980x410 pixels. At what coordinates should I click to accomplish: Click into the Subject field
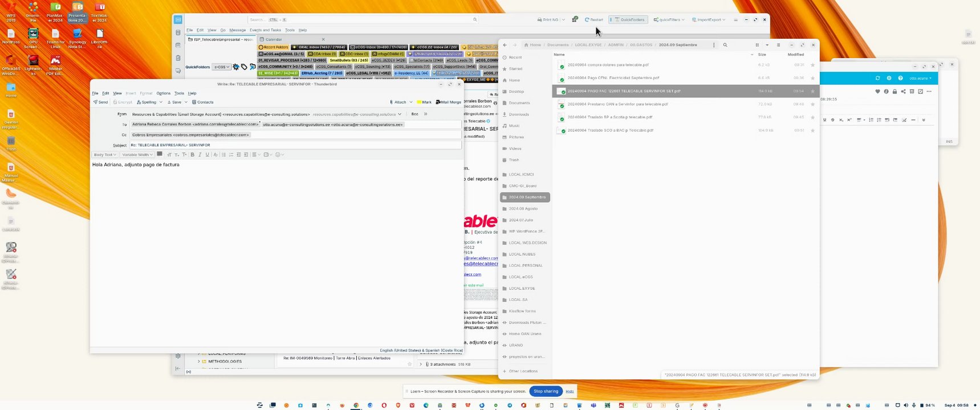(295, 145)
